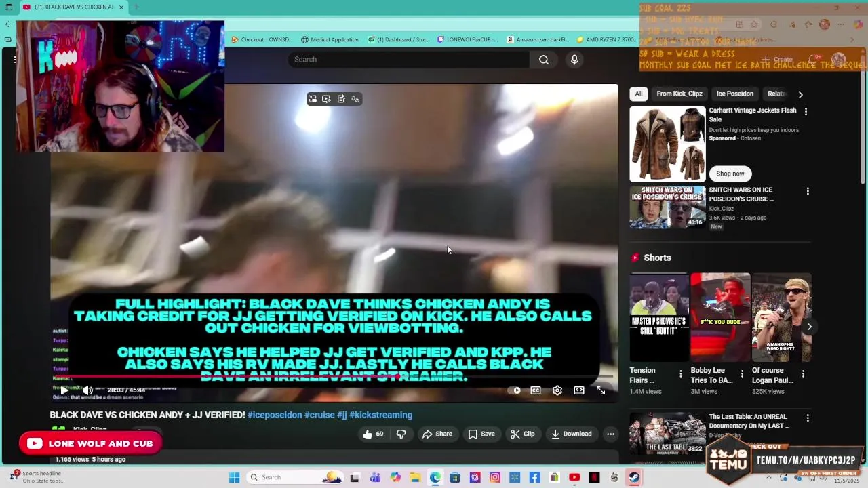Open options for the Snitch Wars video
This screenshot has height=488, width=868.
coord(808,191)
